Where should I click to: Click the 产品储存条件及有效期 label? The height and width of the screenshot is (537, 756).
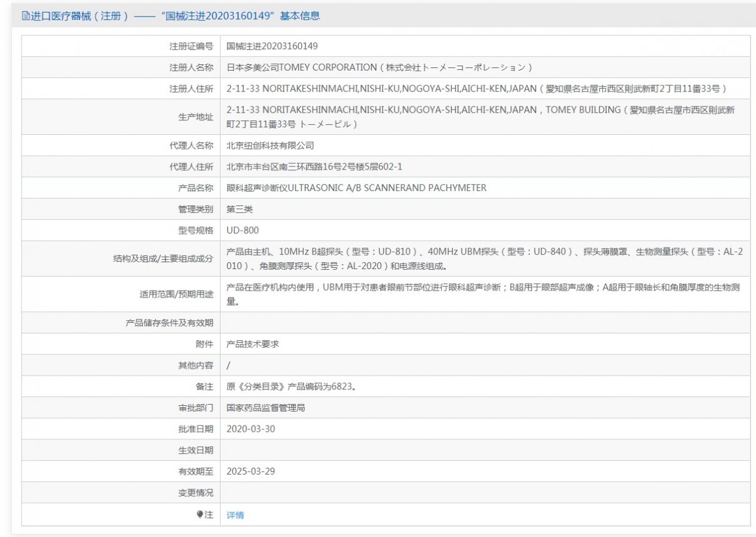[169, 323]
